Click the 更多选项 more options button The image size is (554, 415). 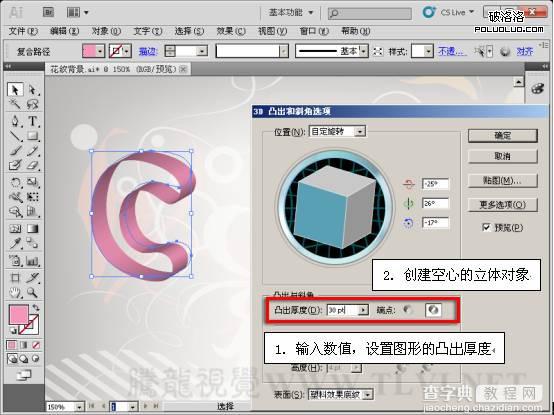[x=502, y=205]
